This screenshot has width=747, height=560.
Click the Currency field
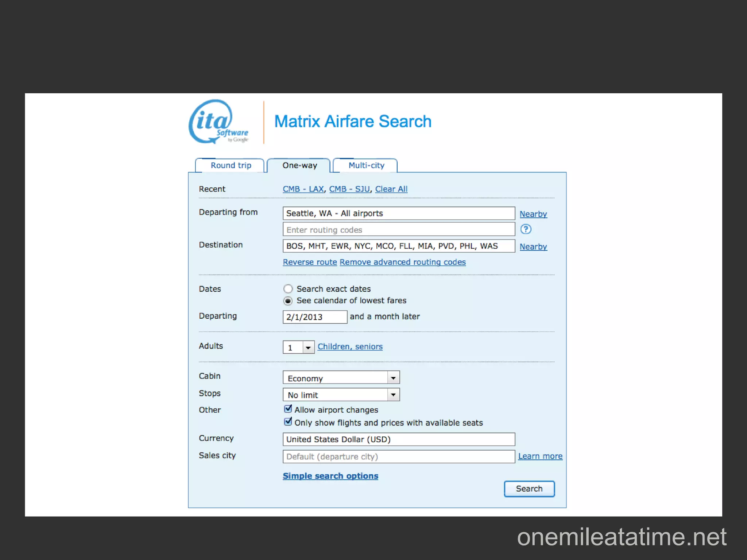tap(399, 439)
